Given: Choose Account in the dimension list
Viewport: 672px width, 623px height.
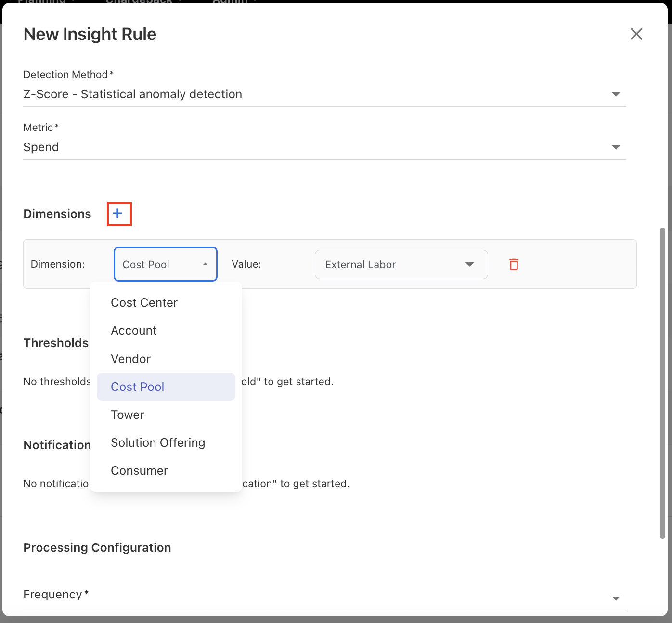Looking at the screenshot, I should (x=134, y=331).
